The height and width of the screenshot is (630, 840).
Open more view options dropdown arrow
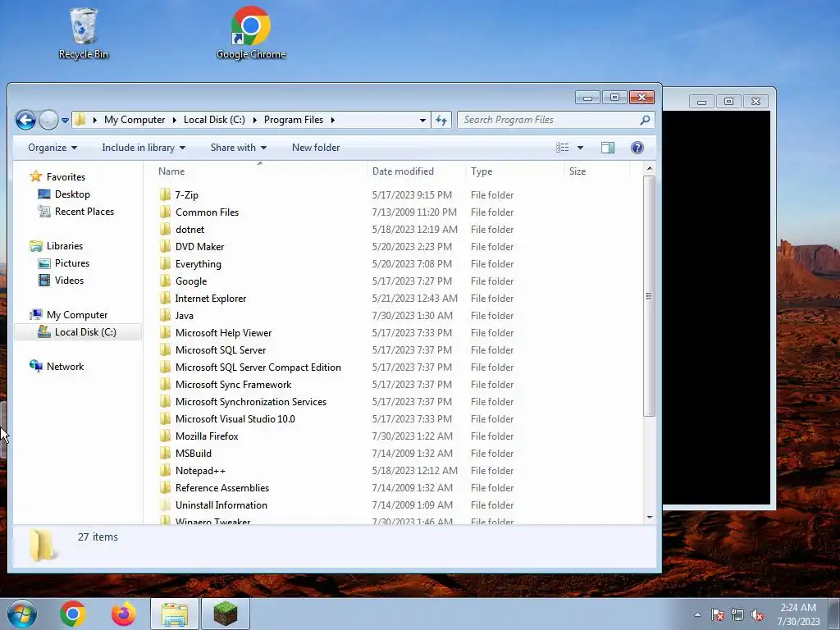[x=580, y=148]
